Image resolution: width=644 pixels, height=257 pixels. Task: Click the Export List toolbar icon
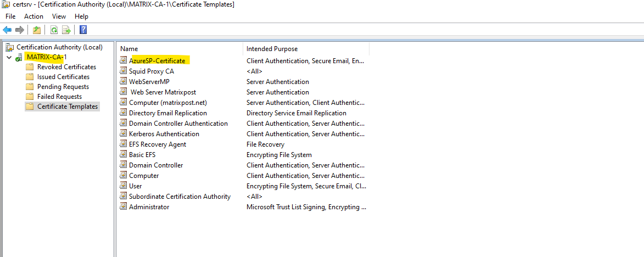coord(66,30)
